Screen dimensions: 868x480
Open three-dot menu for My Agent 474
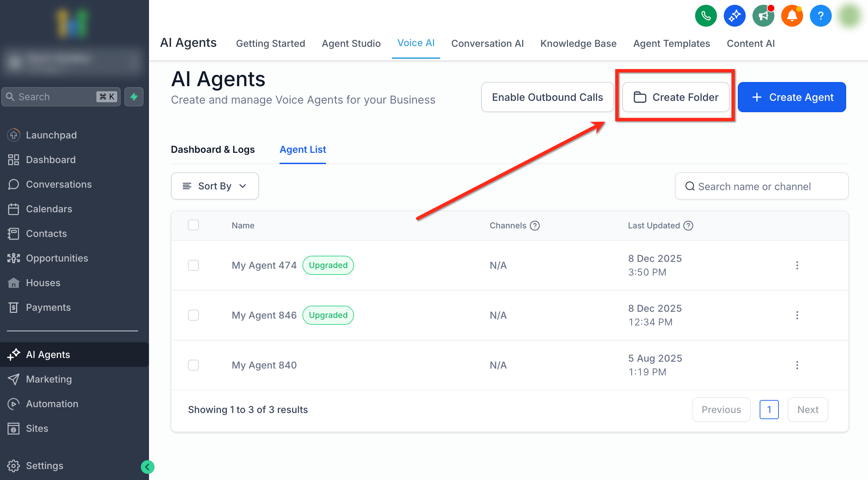[x=797, y=265]
